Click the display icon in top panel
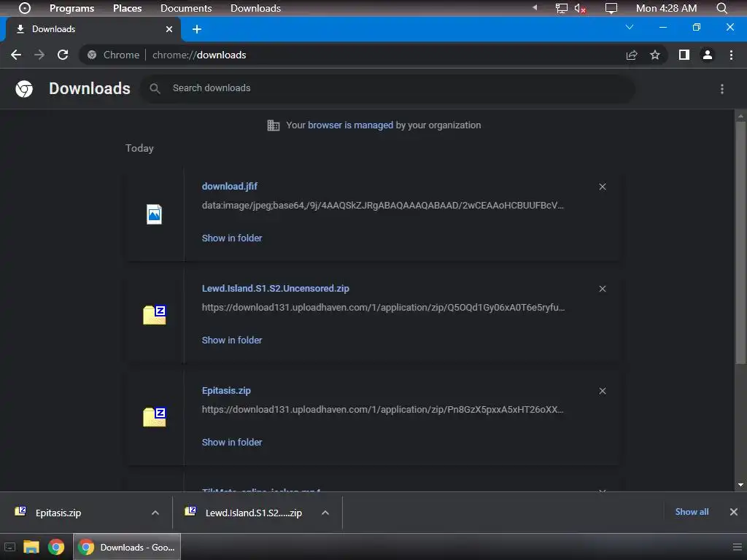Screen dimensions: 747x560 pyautogui.click(x=611, y=8)
